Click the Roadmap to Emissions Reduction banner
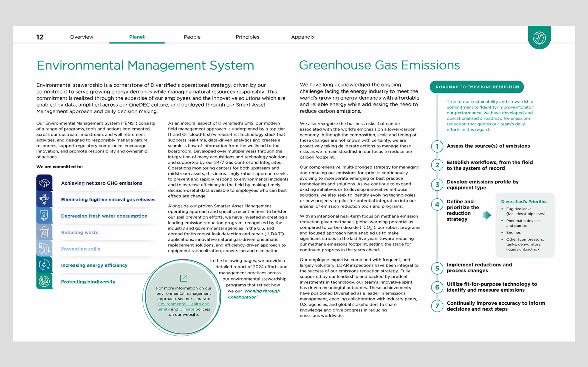588x367 pixels. pos(477,87)
